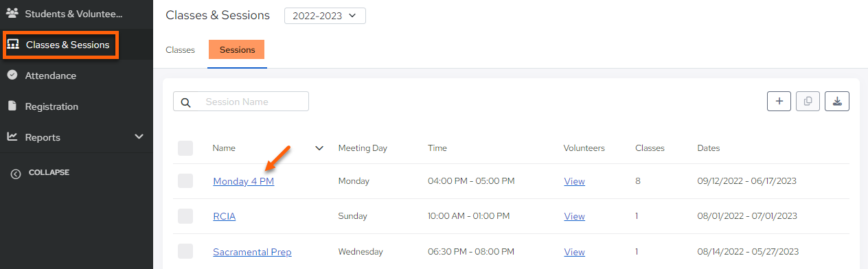Click the Session Name search field
This screenshot has width=868, height=269.
click(x=241, y=102)
